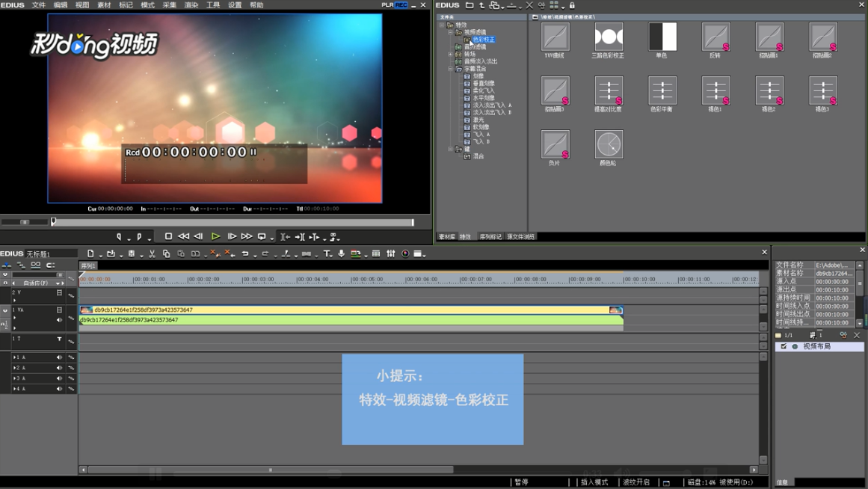Screen dimensions: 868x489
Task: Click the delete X icon in effects panel
Action: pyautogui.click(x=529, y=5)
